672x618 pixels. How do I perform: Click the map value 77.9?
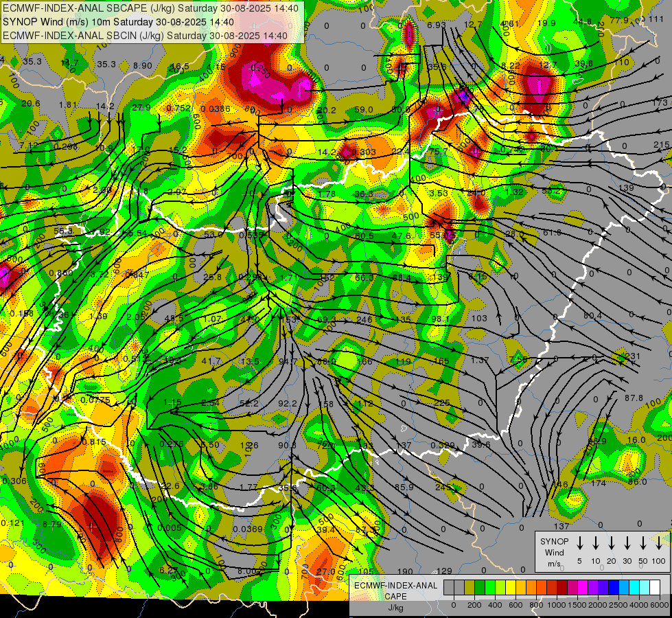[x=619, y=20]
